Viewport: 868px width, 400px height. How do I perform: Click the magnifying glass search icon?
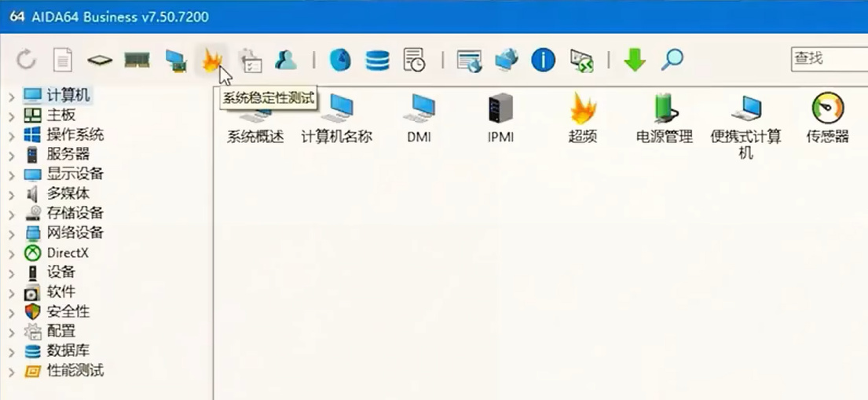pyautogui.click(x=672, y=59)
